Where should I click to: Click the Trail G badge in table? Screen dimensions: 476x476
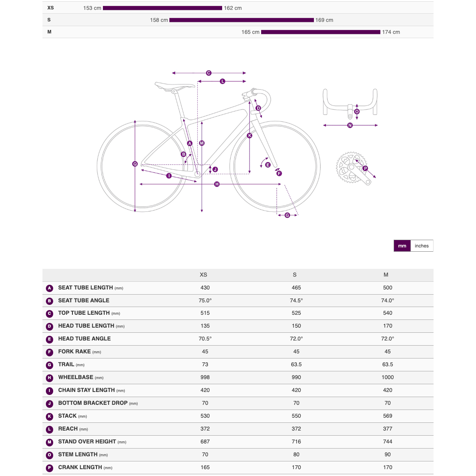pyautogui.click(x=49, y=365)
